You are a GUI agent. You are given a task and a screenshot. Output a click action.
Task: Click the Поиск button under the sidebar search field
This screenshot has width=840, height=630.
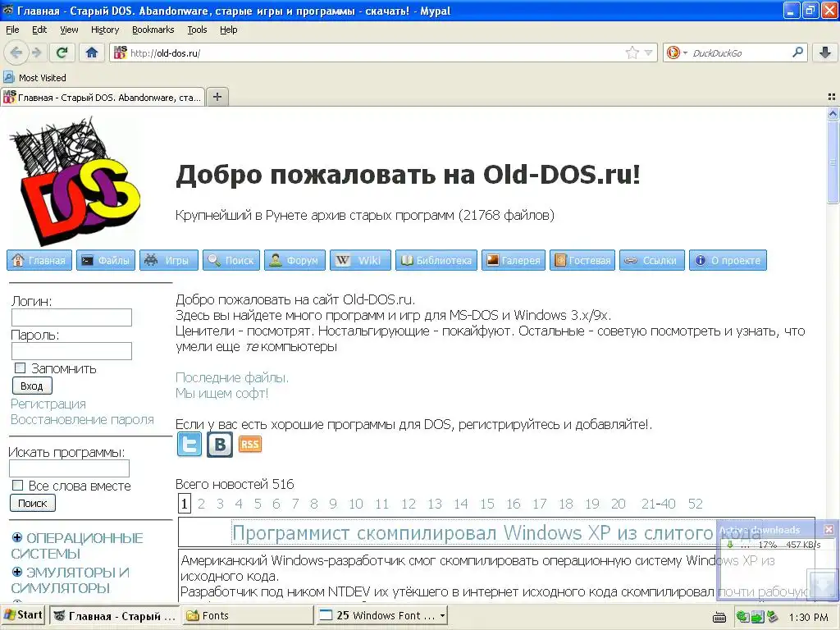coord(33,503)
